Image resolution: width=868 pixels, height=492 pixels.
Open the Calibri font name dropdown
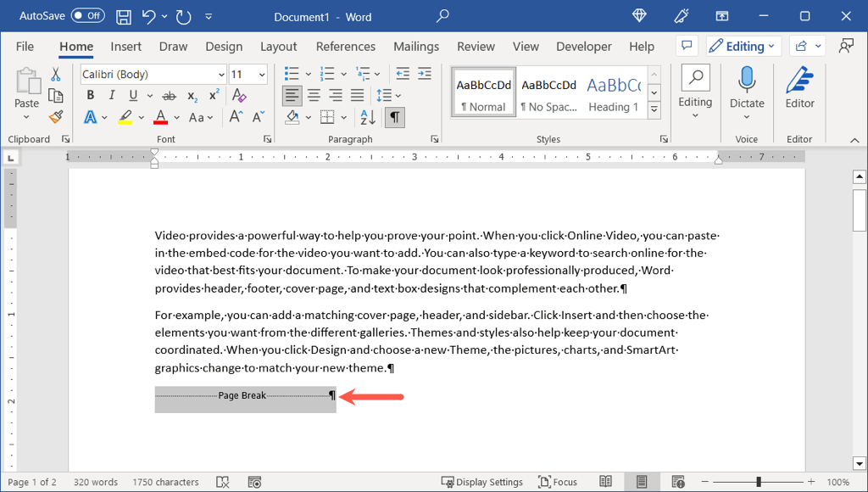pyautogui.click(x=221, y=75)
